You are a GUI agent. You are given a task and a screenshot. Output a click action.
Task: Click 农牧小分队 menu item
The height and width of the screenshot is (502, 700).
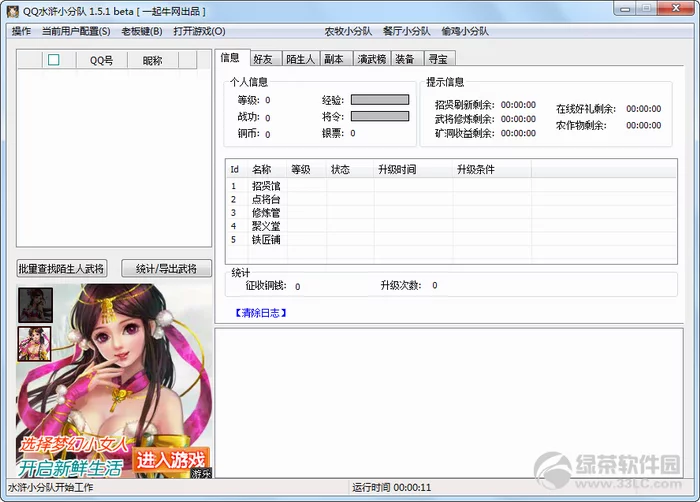pos(348,31)
